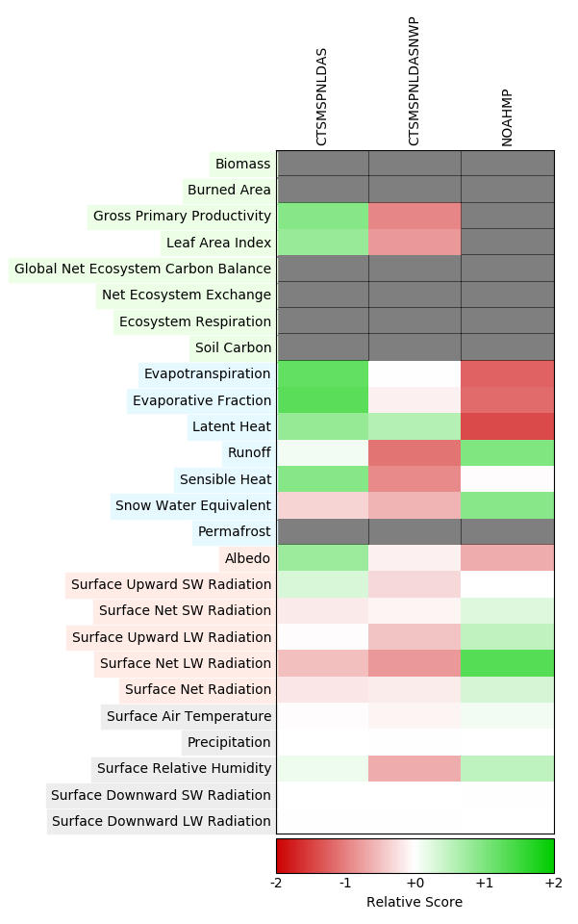Viewport: 578px width, 924px height.
Task: Click the NOAHMP Latent Heat red cell
Action: coord(507,427)
